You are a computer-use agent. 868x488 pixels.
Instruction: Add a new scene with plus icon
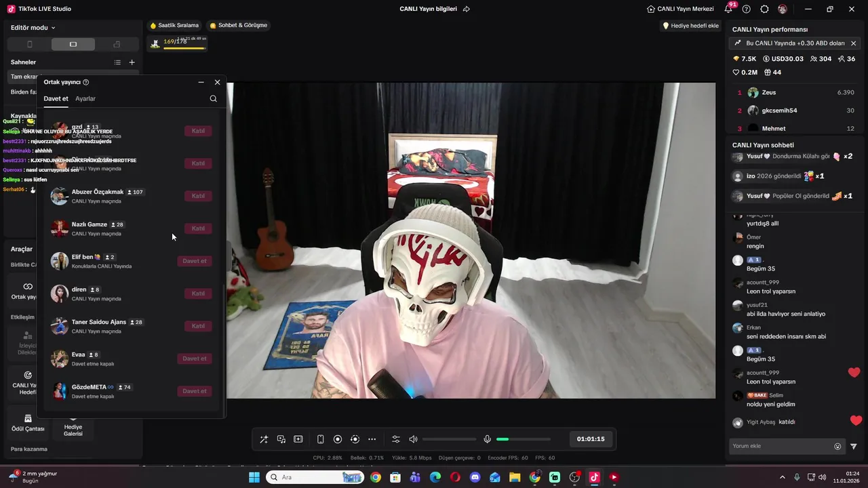[132, 62]
